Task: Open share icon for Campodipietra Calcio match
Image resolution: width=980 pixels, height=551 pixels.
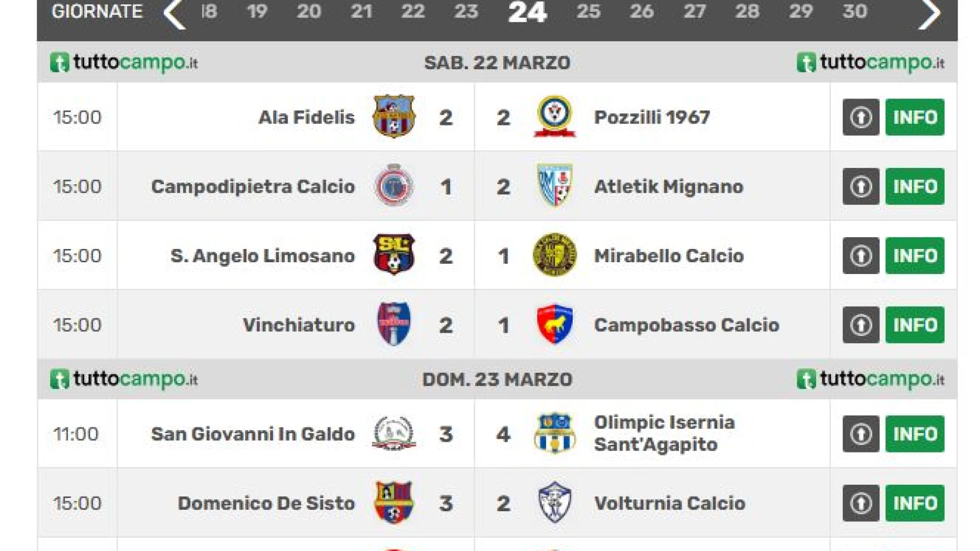Action: tap(861, 186)
